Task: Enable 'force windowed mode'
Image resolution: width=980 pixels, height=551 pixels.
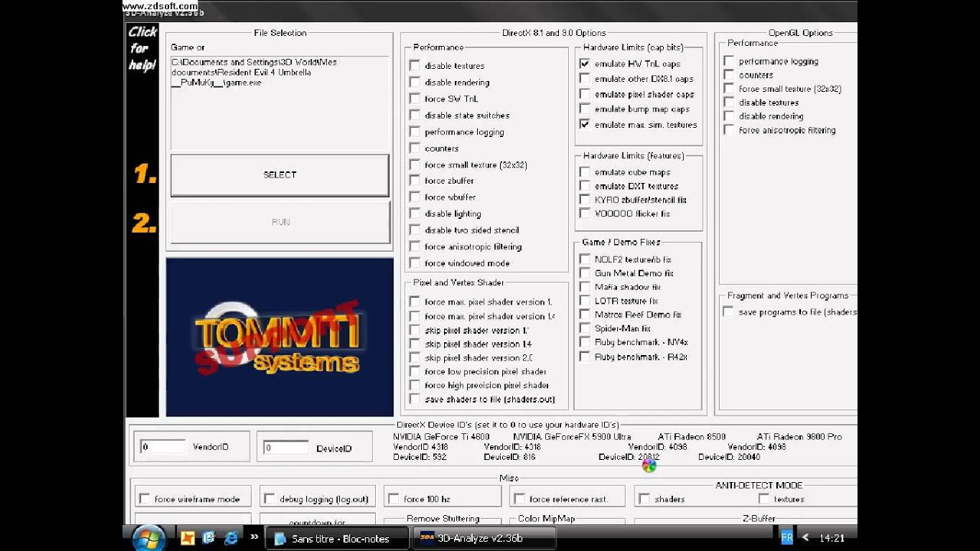Action: click(x=414, y=262)
